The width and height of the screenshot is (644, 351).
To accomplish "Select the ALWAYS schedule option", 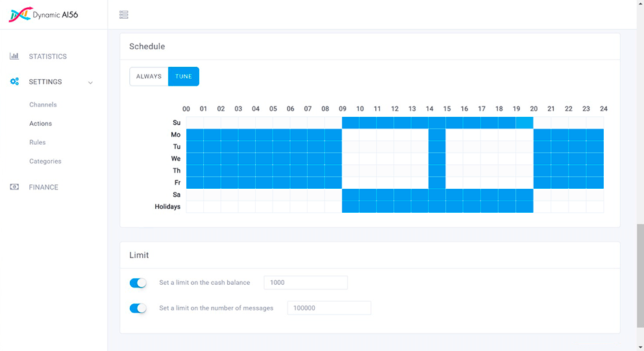I will [x=149, y=77].
